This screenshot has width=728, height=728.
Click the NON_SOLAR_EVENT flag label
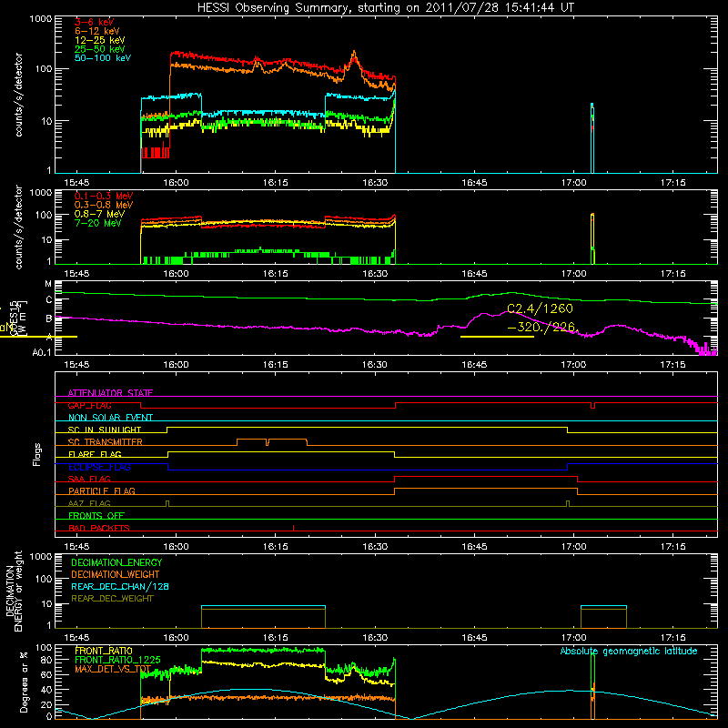(x=110, y=418)
